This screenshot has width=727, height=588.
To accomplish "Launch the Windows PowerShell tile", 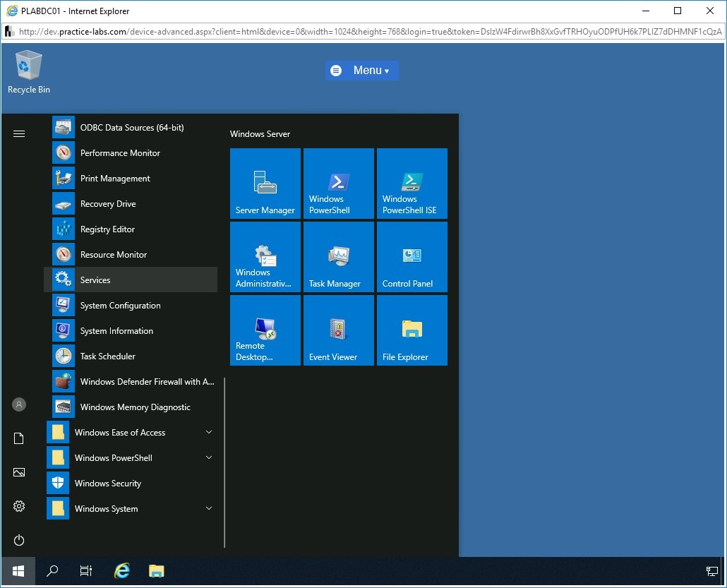I will 339,184.
